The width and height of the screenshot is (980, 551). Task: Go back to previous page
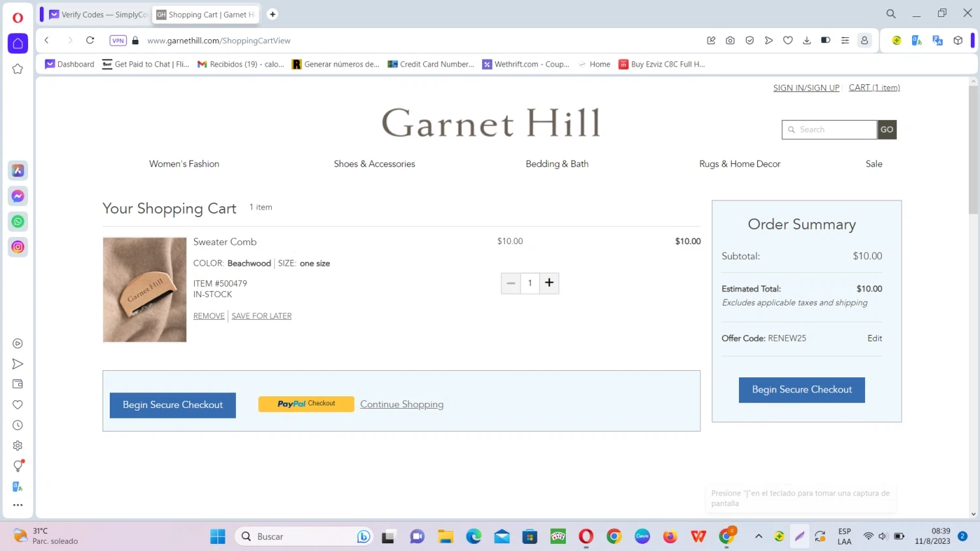(47, 40)
